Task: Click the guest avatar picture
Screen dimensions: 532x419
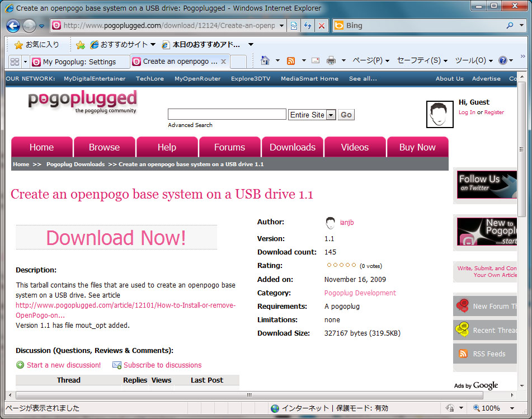Action: pos(440,114)
